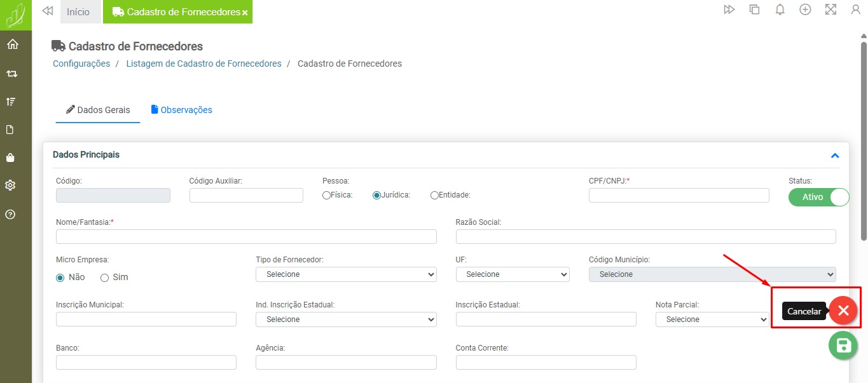Collapse the Dados Principais section
Viewport: 868px width, 383px height.
point(835,156)
